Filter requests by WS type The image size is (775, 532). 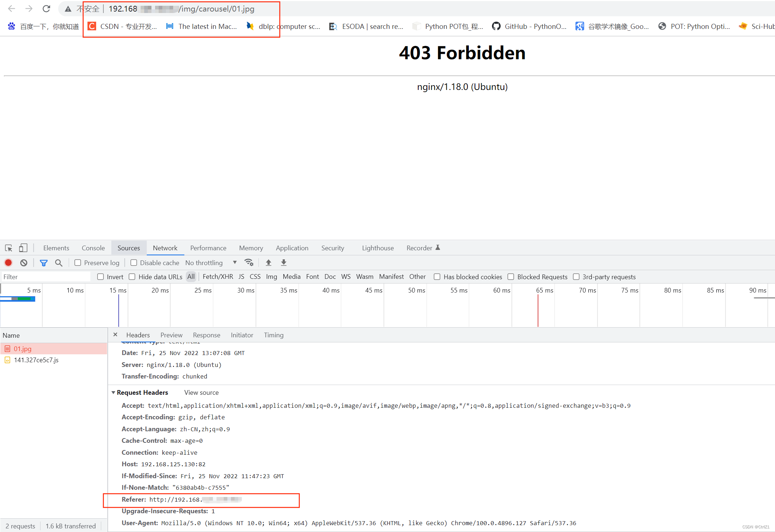(346, 277)
